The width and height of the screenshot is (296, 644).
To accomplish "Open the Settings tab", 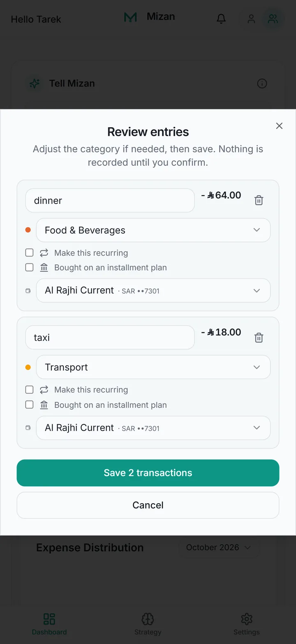I will coord(247,624).
